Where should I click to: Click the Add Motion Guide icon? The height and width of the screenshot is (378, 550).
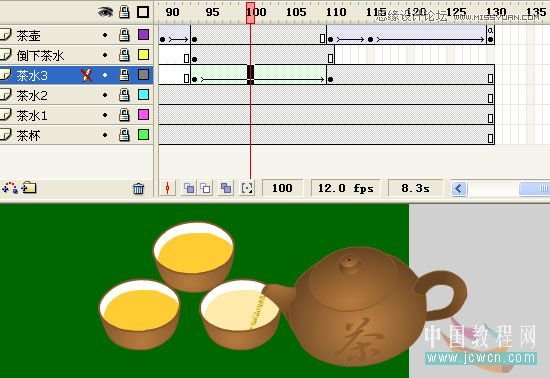click(x=10, y=188)
